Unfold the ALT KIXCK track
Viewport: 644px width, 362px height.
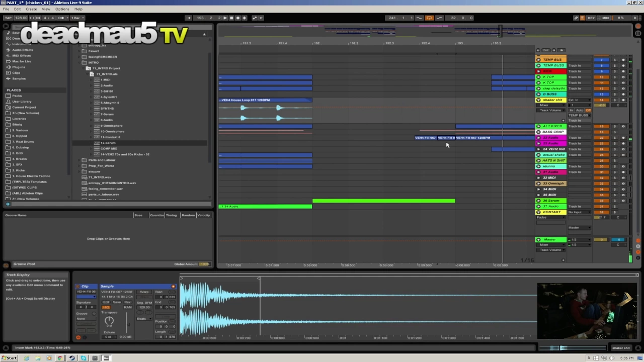[538, 126]
